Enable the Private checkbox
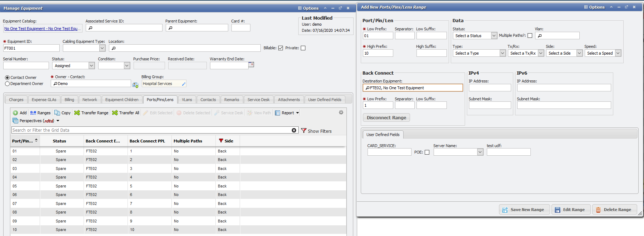Screen dimensions: 644x236 (x=303, y=48)
